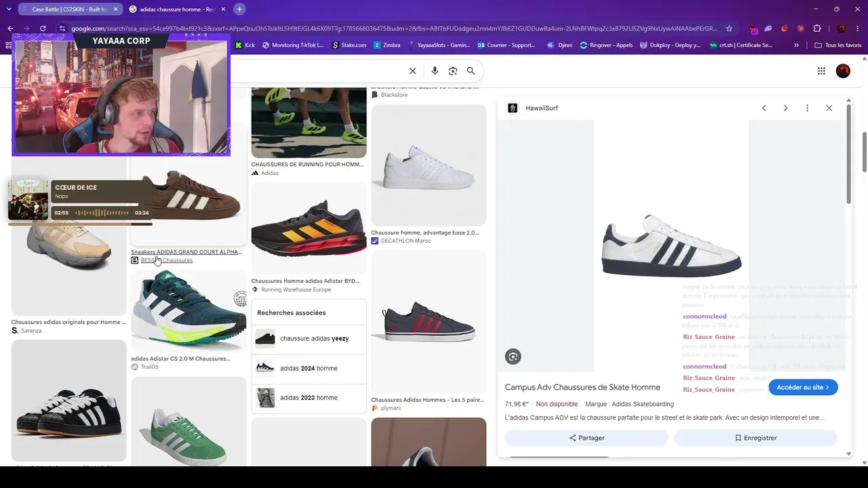The width and height of the screenshot is (868, 488).
Task: Open the Zimbra bookmark
Action: (386, 45)
